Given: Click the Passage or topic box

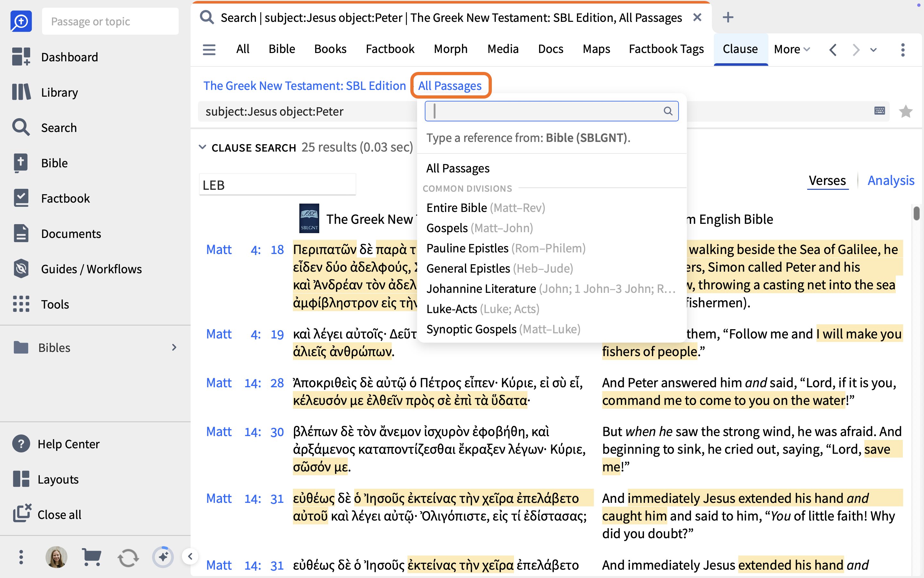Looking at the screenshot, I should pyautogui.click(x=110, y=21).
